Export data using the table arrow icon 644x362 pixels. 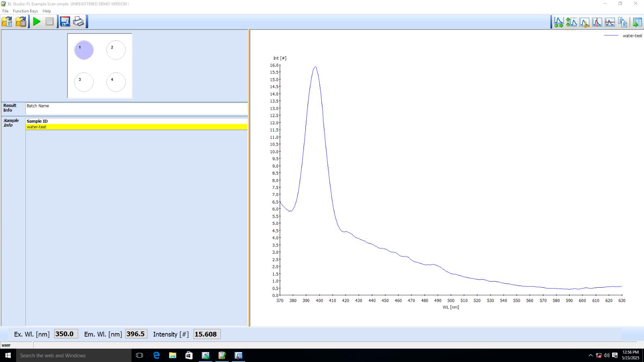[x=637, y=22]
